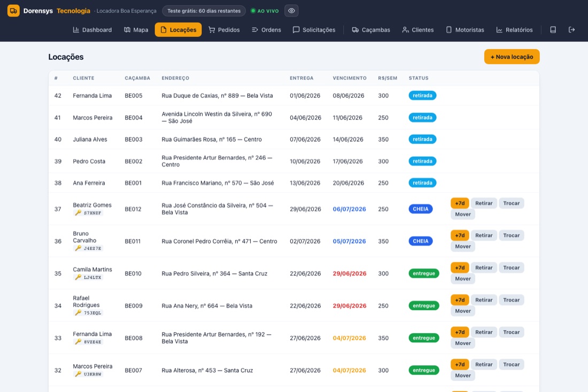
Task: Click Retirar for BE007 row
Action: pyautogui.click(x=484, y=364)
